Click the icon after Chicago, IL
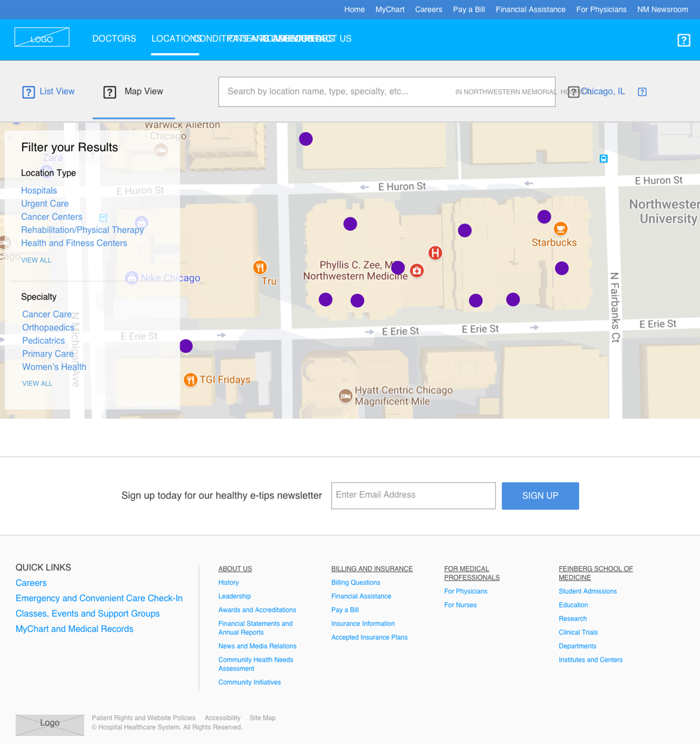The height and width of the screenshot is (744, 700). (x=642, y=92)
